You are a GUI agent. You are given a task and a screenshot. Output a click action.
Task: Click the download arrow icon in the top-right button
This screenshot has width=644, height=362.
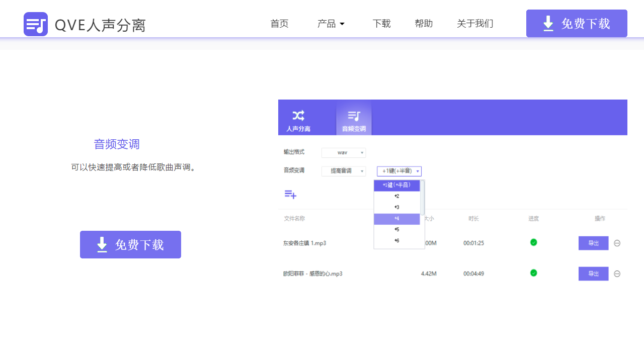click(548, 23)
